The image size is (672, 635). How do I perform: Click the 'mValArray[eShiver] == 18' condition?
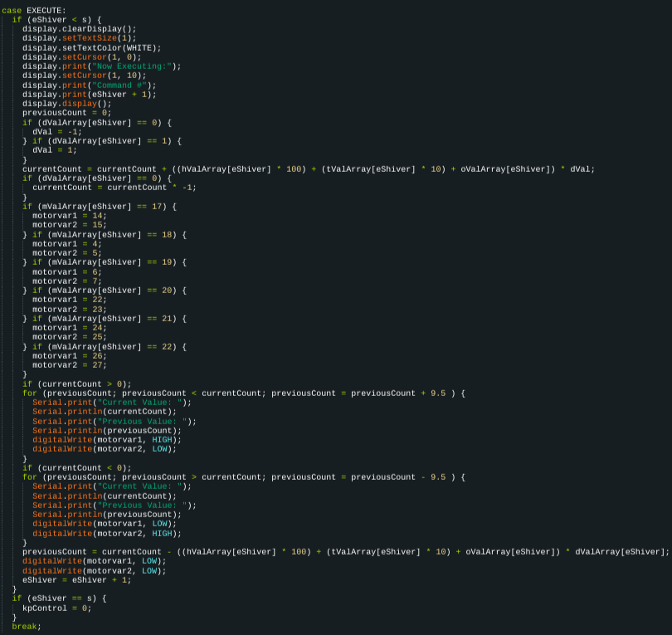[110, 235]
